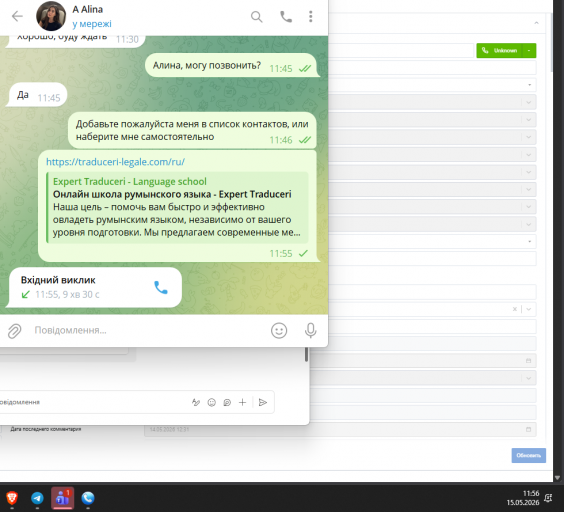Click the green Unknown call button
The width and height of the screenshot is (564, 512).
pos(500,50)
